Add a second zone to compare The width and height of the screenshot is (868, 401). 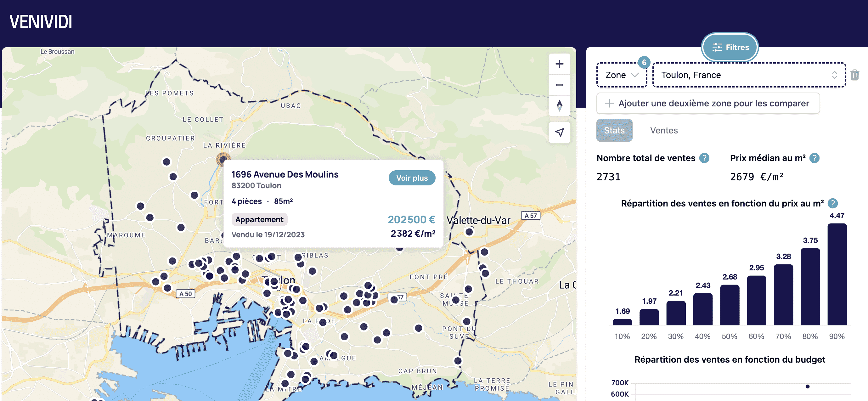707,103
